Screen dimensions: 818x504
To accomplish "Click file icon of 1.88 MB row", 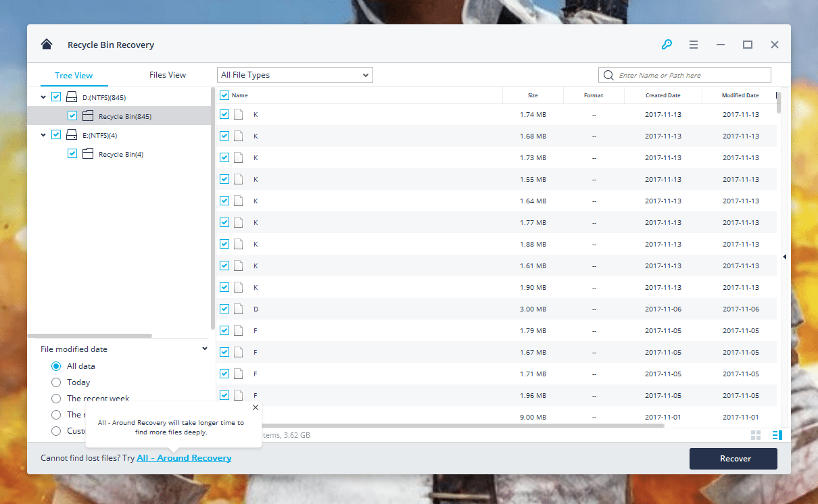I will point(238,244).
